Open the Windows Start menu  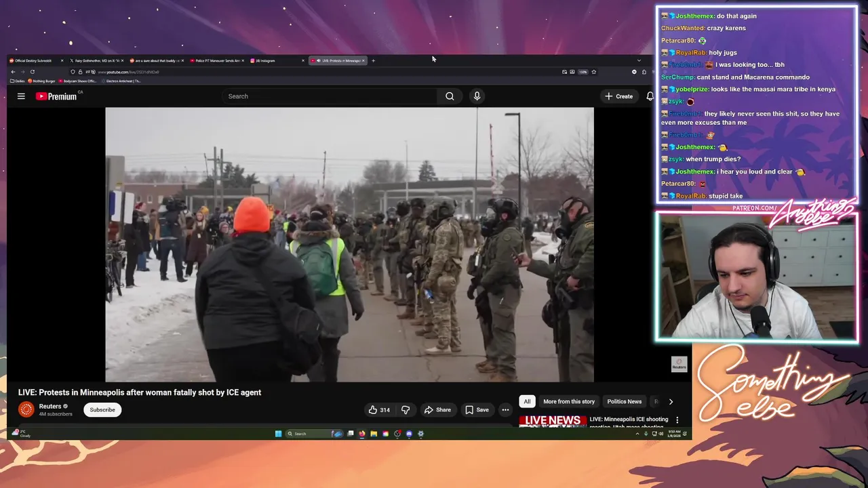pos(278,434)
